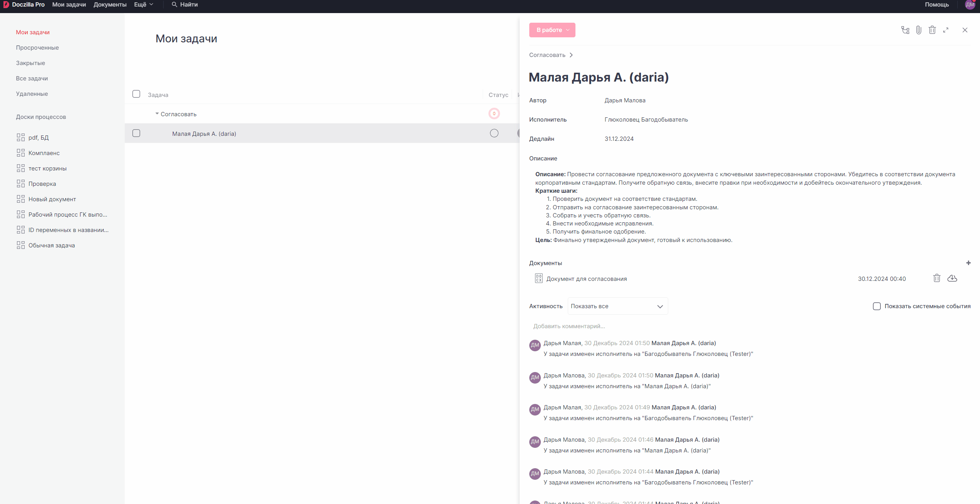Image resolution: width=980 pixels, height=504 pixels.
Task: Click the paperclip attachment icon
Action: point(918,30)
